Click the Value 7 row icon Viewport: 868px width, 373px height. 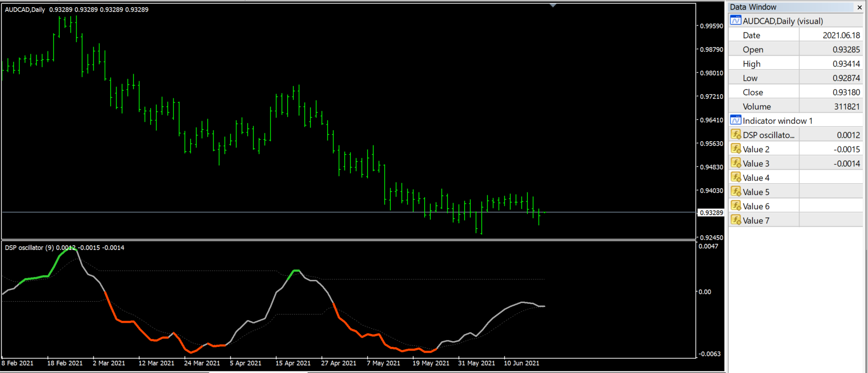coord(736,220)
